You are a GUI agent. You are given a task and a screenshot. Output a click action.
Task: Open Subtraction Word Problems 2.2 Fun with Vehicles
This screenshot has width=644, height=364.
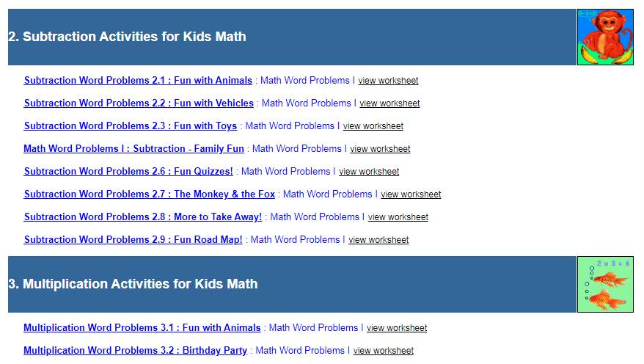point(139,103)
